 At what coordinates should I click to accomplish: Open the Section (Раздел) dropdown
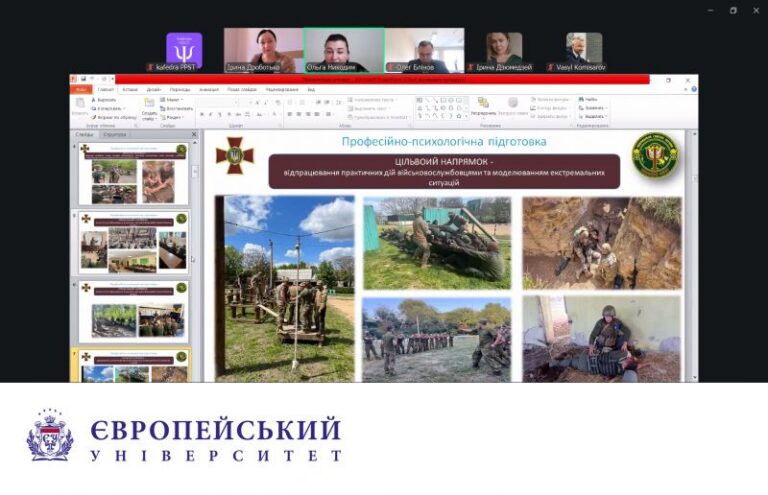pyautogui.click(x=172, y=118)
